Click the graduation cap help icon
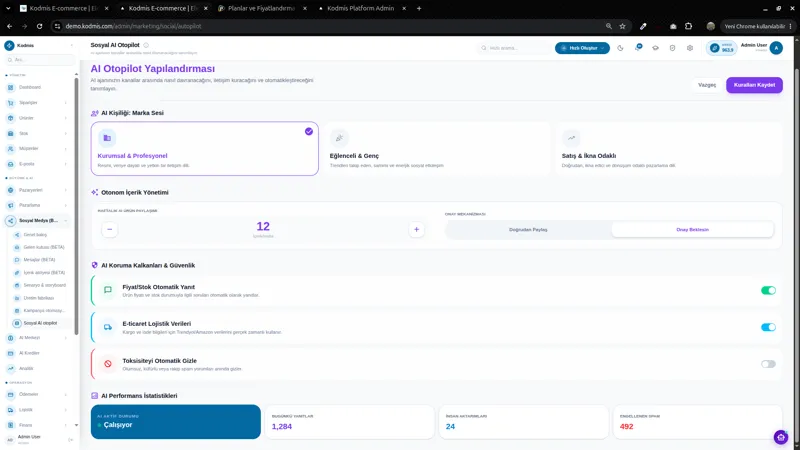This screenshot has height=450, width=800. tap(656, 48)
